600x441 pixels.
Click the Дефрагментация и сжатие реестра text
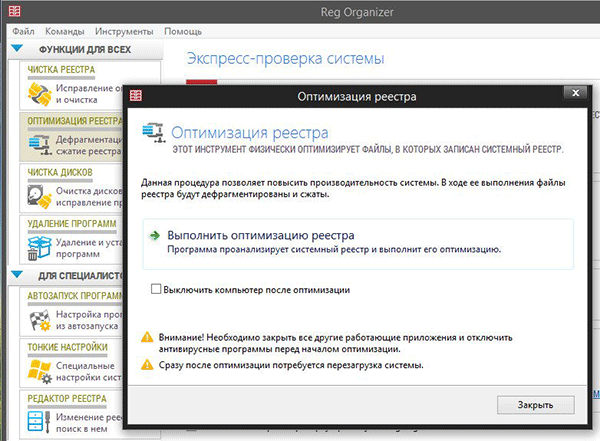point(89,145)
